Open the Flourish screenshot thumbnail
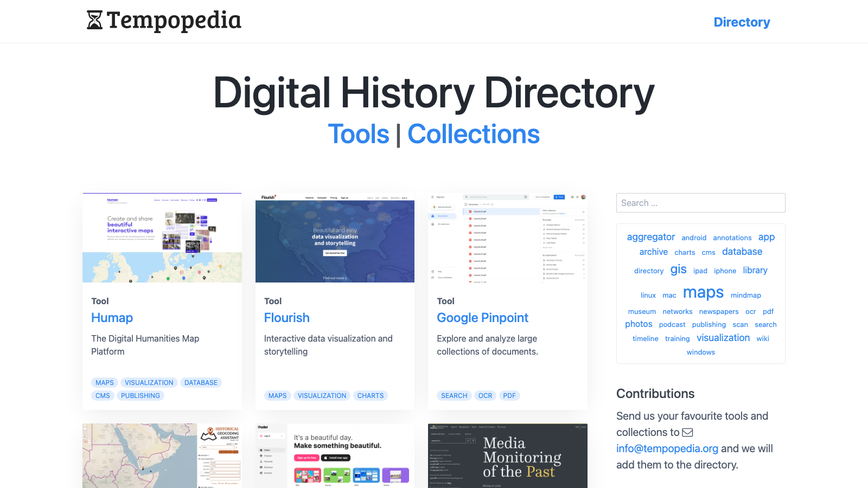Viewport: 868px width, 488px height. (x=335, y=239)
